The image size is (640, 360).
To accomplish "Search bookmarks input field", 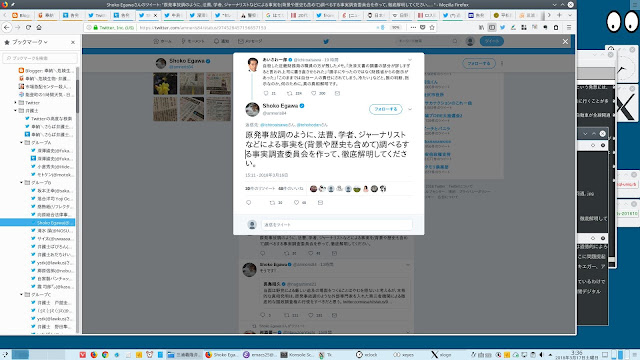I will (40, 58).
